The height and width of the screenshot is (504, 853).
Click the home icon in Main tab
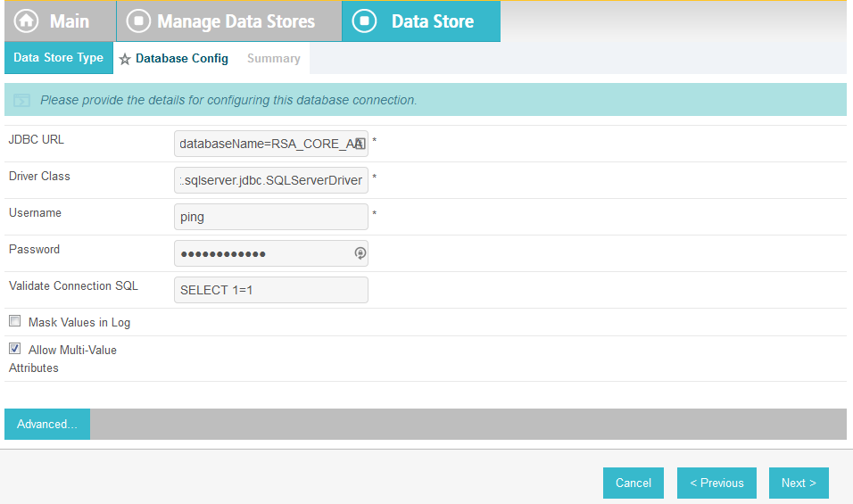point(27,21)
